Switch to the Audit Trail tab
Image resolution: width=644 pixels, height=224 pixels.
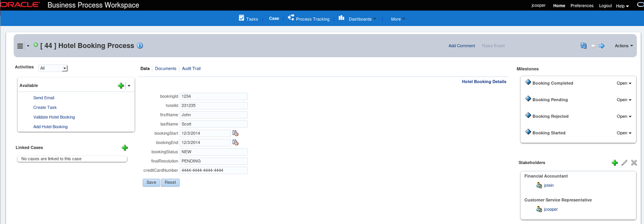(x=191, y=68)
